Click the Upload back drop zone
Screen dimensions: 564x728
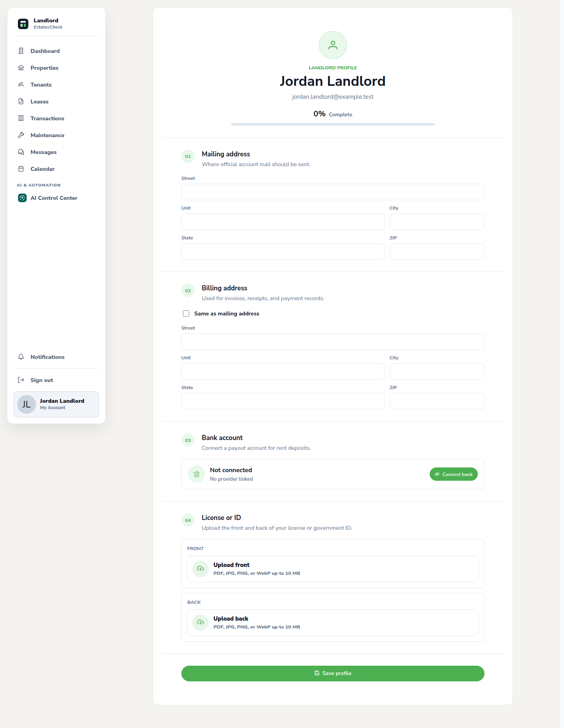pyautogui.click(x=333, y=623)
